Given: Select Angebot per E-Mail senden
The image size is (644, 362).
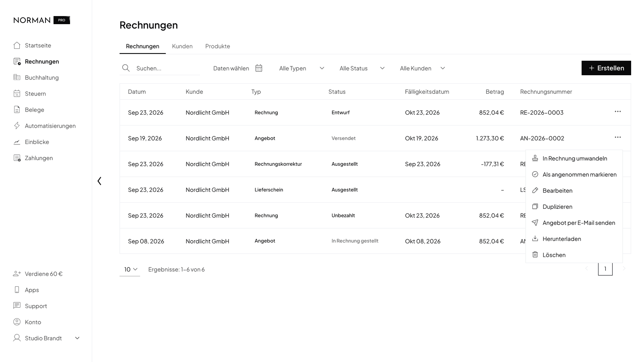Looking at the screenshot, I should 574,223.
